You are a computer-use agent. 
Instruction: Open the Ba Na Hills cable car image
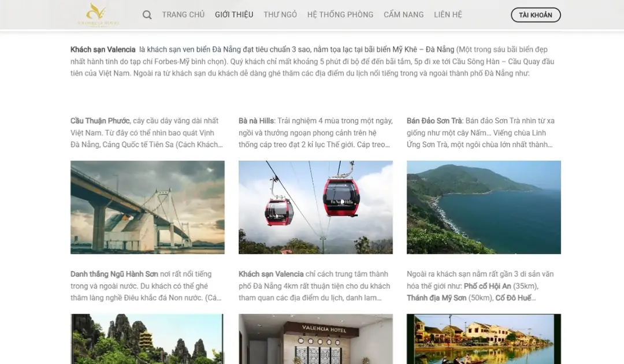315,207
